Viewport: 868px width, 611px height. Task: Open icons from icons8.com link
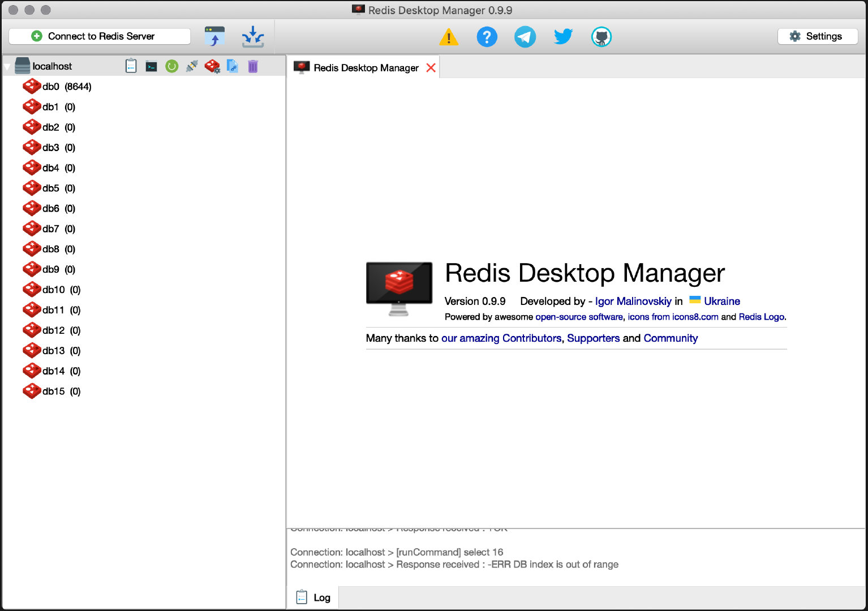(x=673, y=317)
